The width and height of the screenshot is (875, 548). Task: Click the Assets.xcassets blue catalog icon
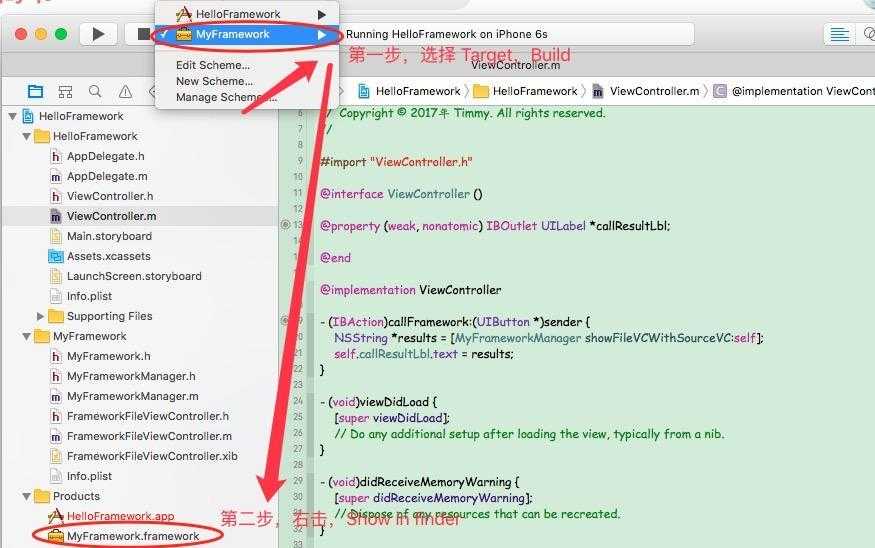56,257
